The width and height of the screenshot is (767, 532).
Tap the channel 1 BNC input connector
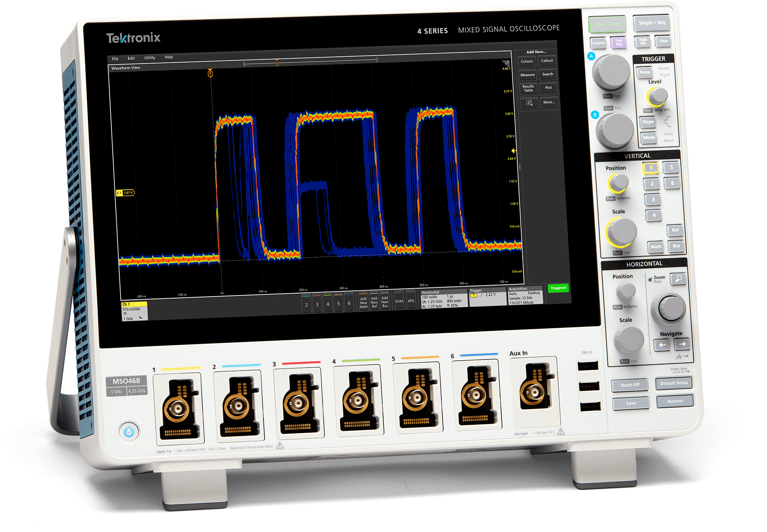[x=178, y=409]
